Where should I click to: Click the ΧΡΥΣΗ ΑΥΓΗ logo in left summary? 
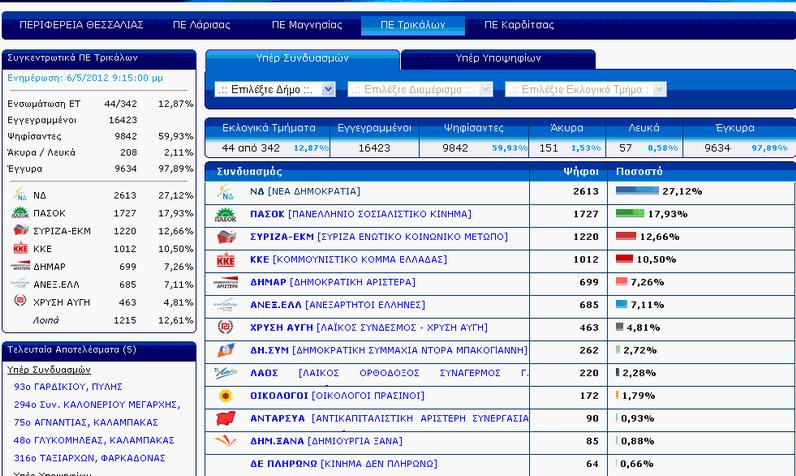coord(20,300)
